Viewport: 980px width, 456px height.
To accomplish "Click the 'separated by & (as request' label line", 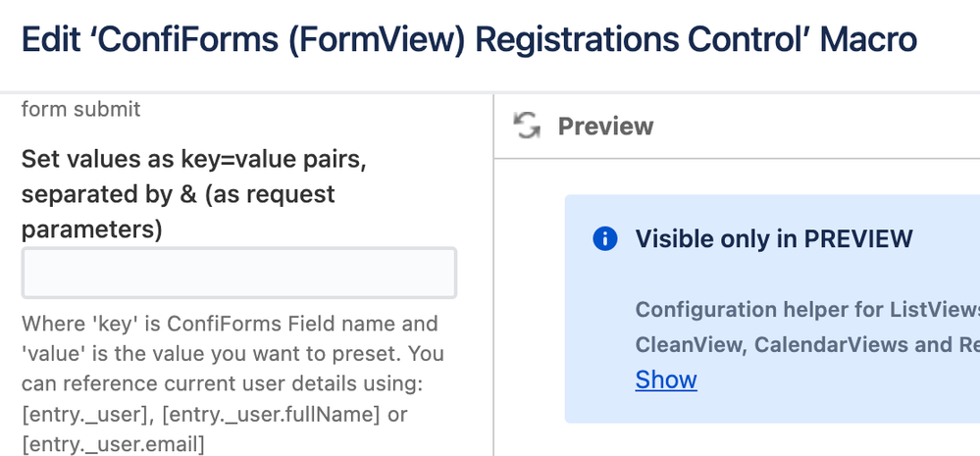I will (x=179, y=194).
